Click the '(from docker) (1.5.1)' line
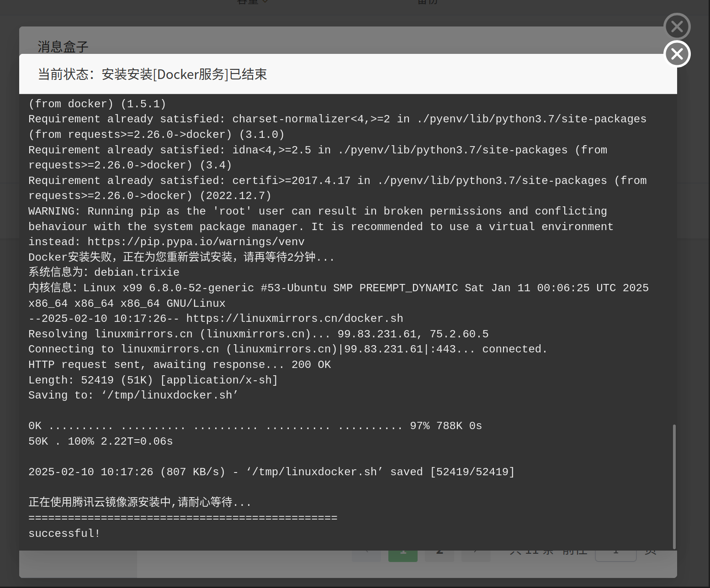The image size is (710, 588). 97,104
